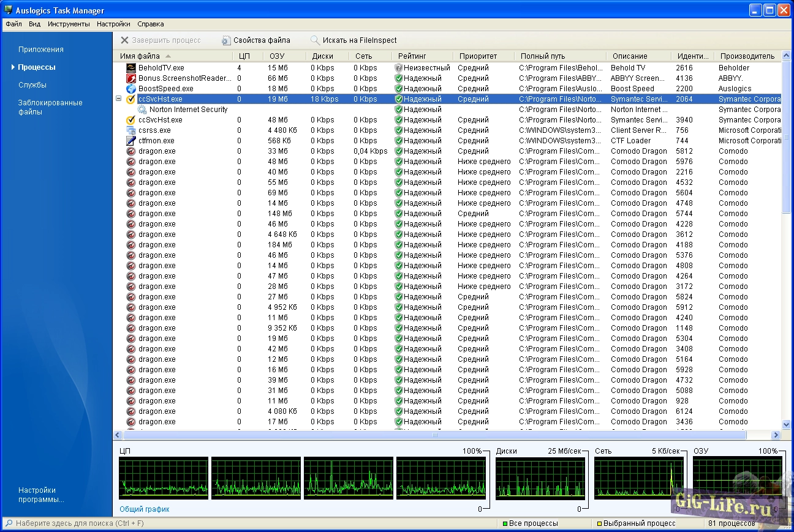Switch to the Службы section
This screenshot has width=794, height=532.
pyautogui.click(x=32, y=85)
